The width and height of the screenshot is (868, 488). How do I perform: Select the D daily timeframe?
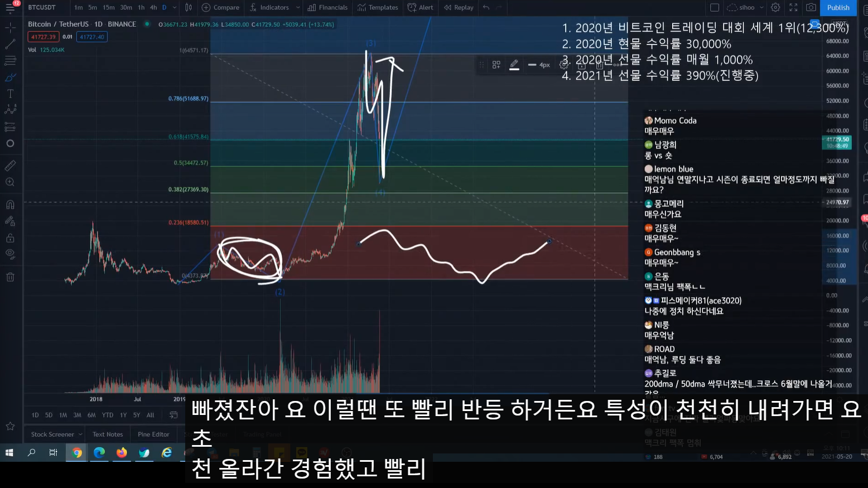165,8
